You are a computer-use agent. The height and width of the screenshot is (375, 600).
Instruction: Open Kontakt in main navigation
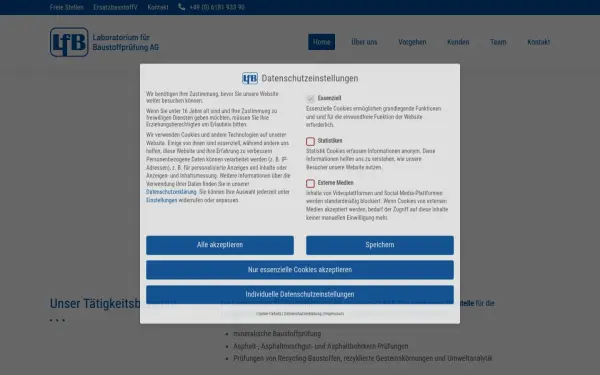(x=538, y=42)
